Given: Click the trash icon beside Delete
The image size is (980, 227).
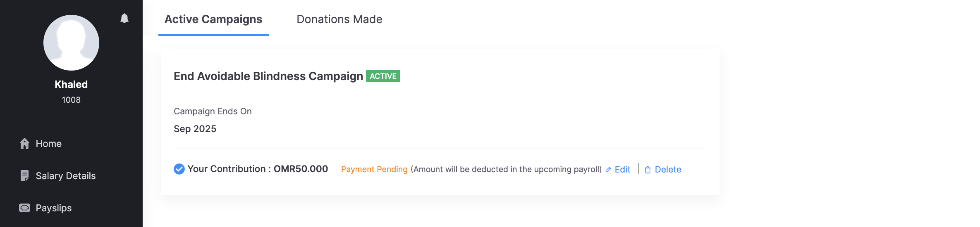Looking at the screenshot, I should click(648, 170).
